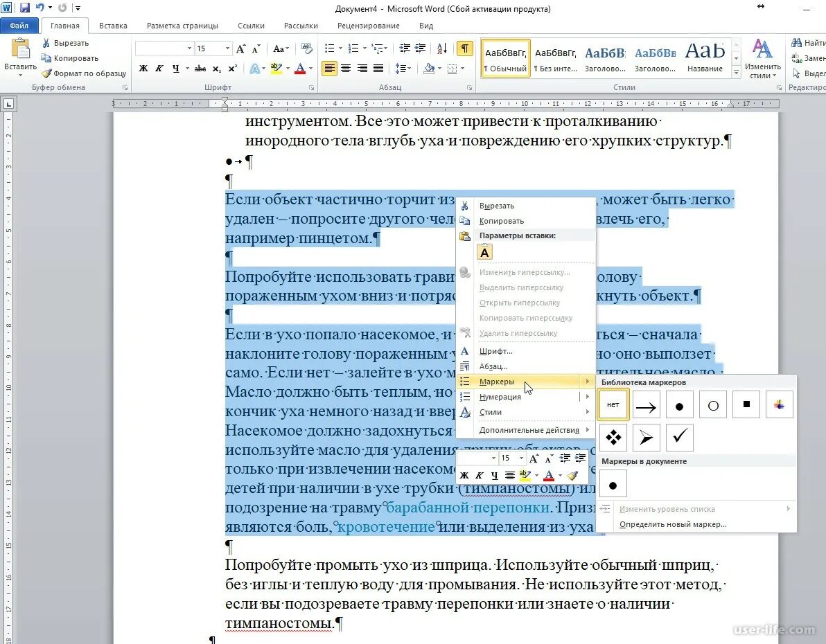The image size is (826, 644).
Task: Open the font color dropdown arrow
Action: [310, 69]
